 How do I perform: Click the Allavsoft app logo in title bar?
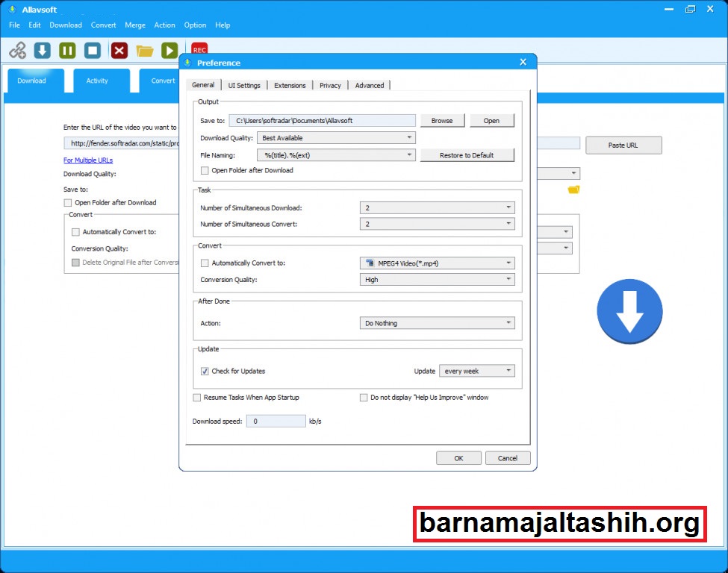(x=12, y=9)
